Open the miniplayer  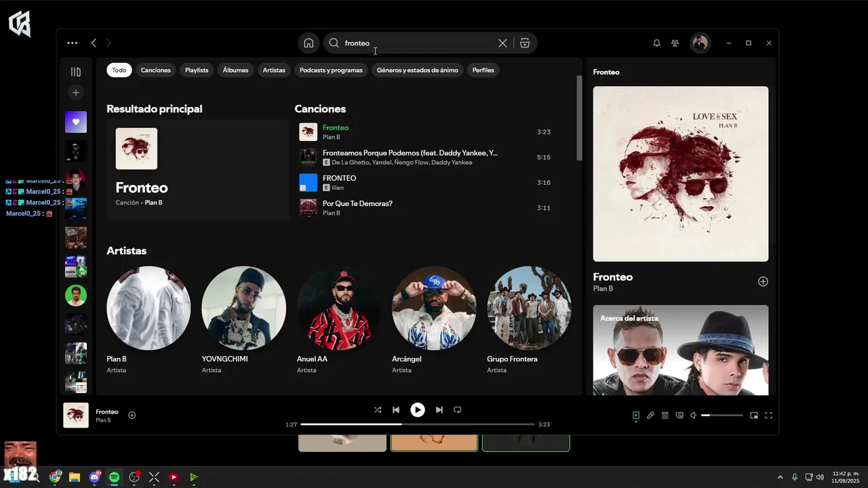coord(754,415)
